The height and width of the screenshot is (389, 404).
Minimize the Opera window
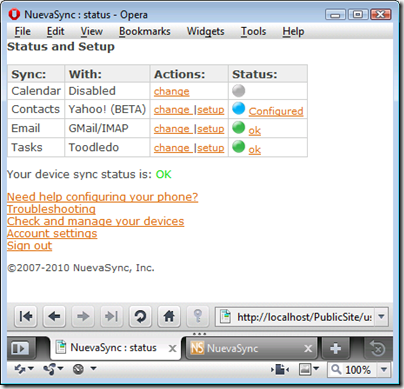click(336, 15)
